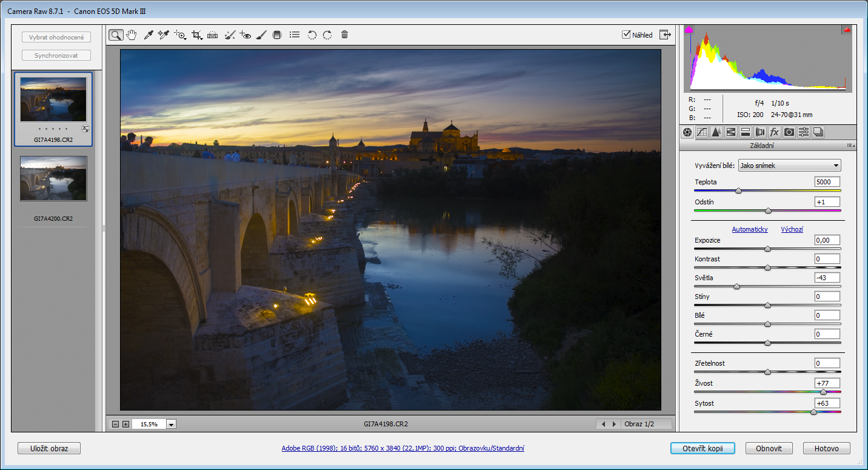Toggle shadow clipping warning in histogram

(x=689, y=30)
